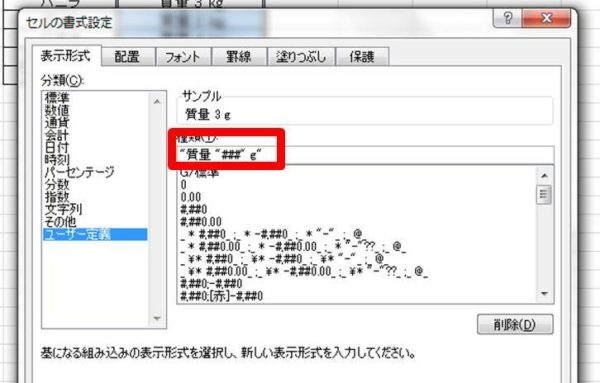Select 通貨 category
The width and height of the screenshot is (600, 383).
pyautogui.click(x=57, y=123)
